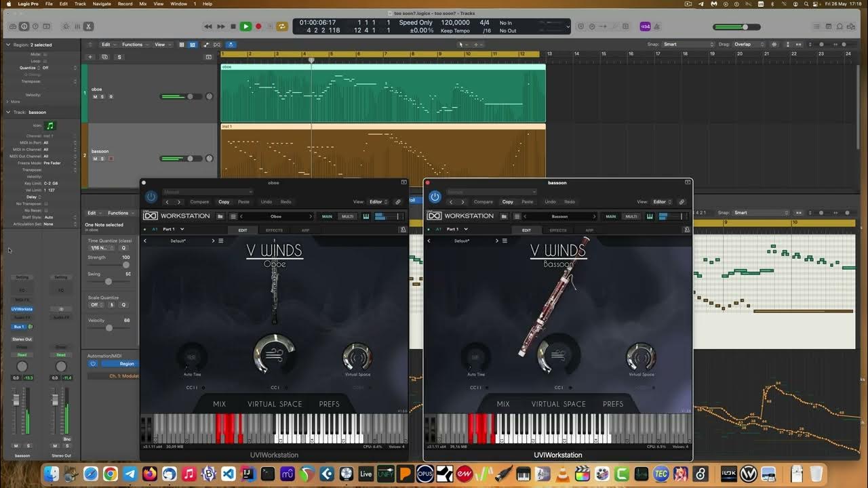Open VIRTUAL SPACE in the oboe V Winds panel
Screen dimensions: 868x488
275,404
